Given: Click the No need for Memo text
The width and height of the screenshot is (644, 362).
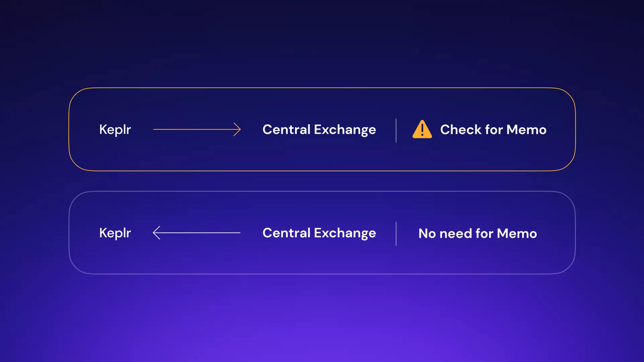Looking at the screenshot, I should [478, 233].
